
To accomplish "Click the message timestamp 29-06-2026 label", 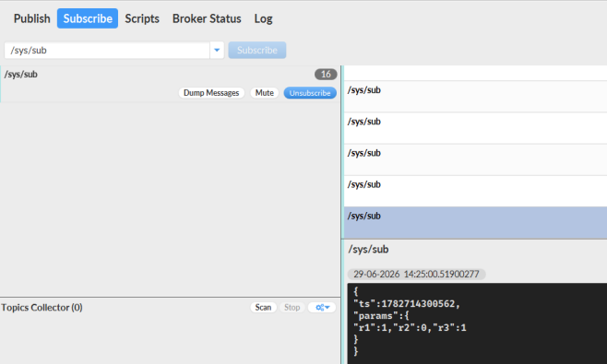I will tap(416, 275).
